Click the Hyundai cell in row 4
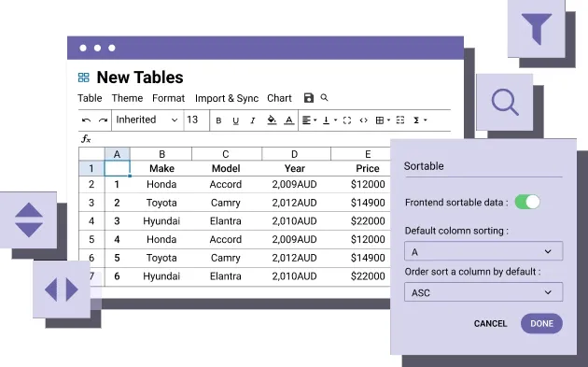This screenshot has width=588, height=367. (x=161, y=221)
